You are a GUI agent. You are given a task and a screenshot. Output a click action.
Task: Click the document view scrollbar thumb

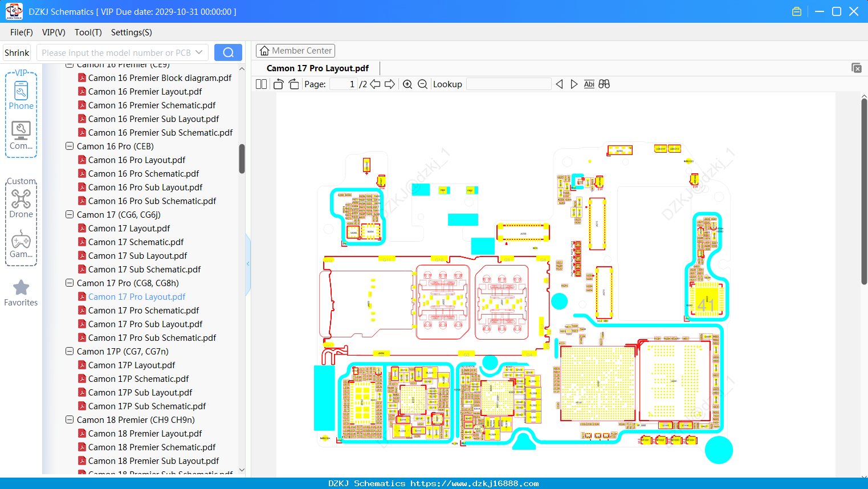click(x=864, y=191)
